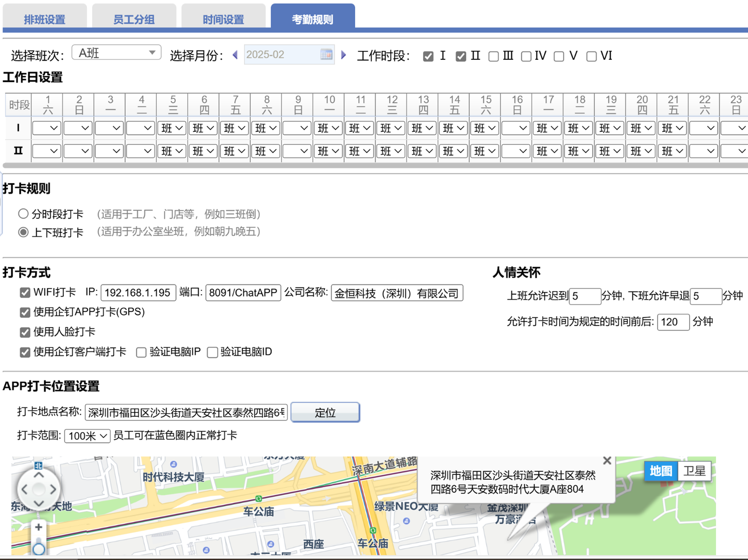Image resolution: width=748 pixels, height=560 pixels.
Task: Toggle 验证电脑IP checkbox
Action: point(141,352)
